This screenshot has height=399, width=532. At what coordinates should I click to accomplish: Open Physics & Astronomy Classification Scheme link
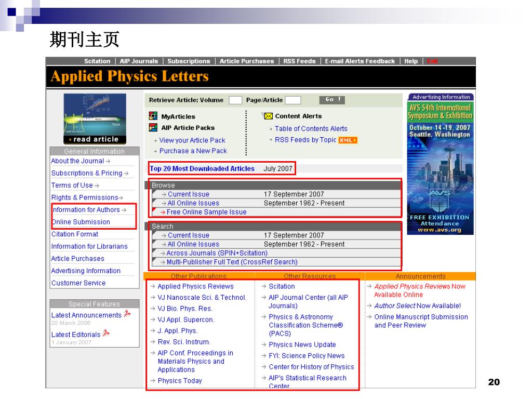[x=305, y=325]
